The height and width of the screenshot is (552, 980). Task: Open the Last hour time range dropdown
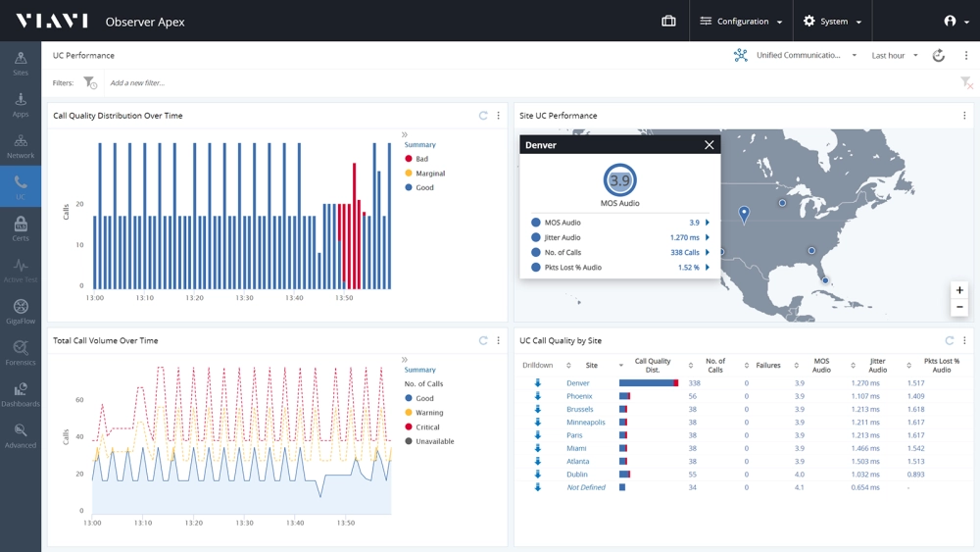point(895,56)
